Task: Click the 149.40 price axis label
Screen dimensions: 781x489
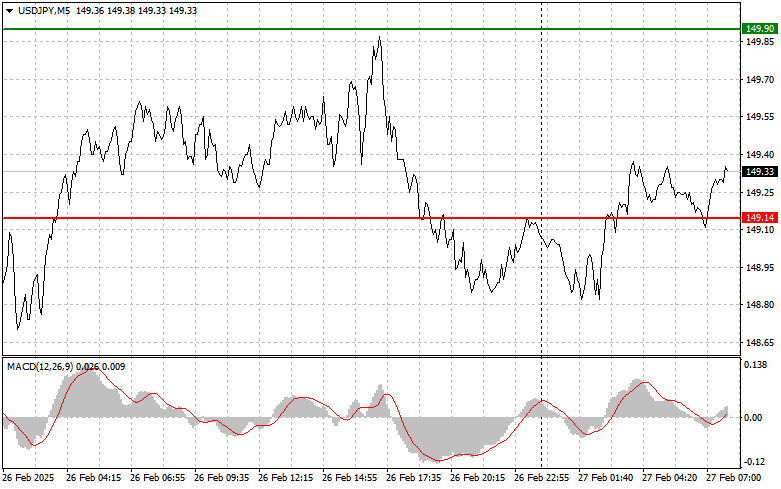Action: (758, 155)
